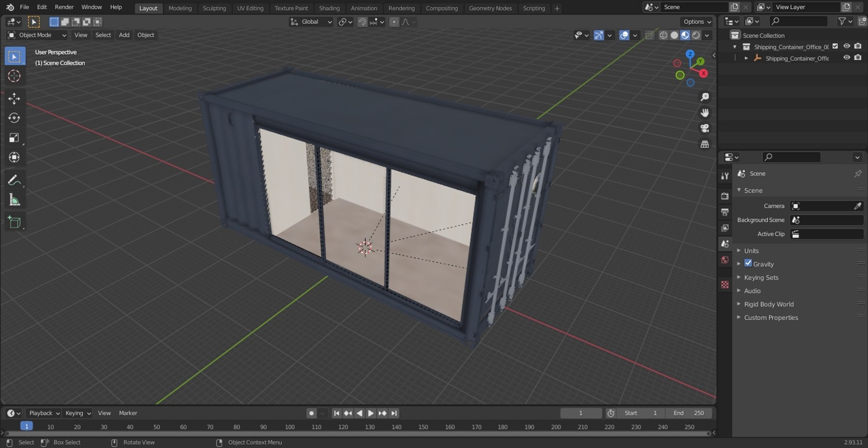868x448 pixels.
Task: Click the Blender logo menu icon
Action: [10, 7]
